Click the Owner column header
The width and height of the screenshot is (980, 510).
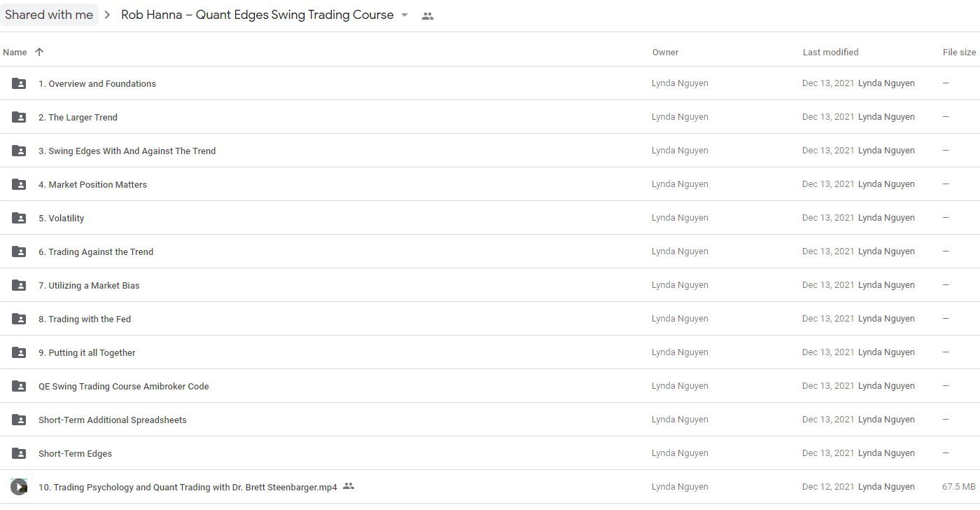point(665,52)
